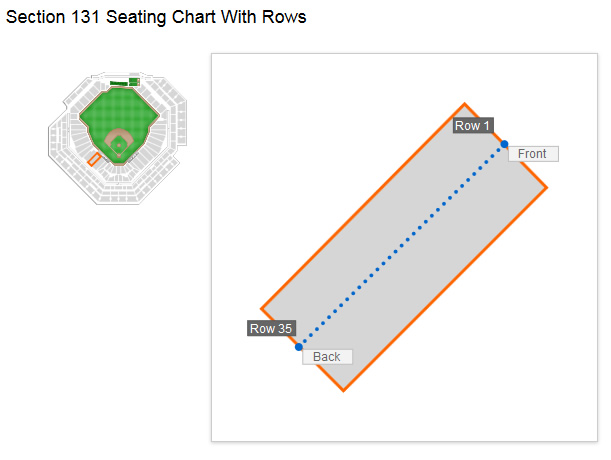Select the Back label box
611x460 pixels.
[327, 357]
